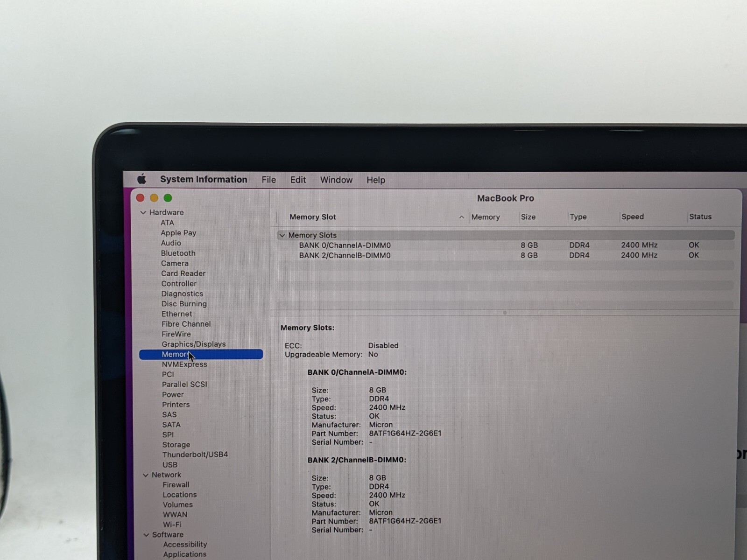The width and height of the screenshot is (747, 560).
Task: Select Bluetooth in the sidebar
Action: (178, 253)
